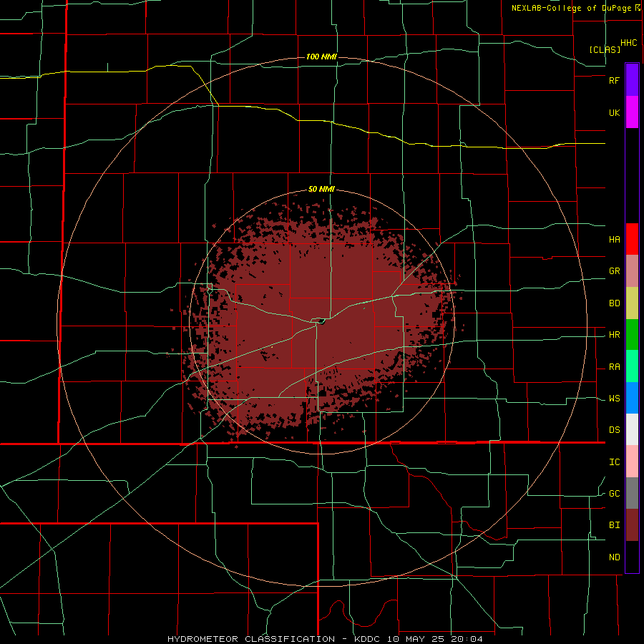Click the RF purple legend swatch

point(632,80)
